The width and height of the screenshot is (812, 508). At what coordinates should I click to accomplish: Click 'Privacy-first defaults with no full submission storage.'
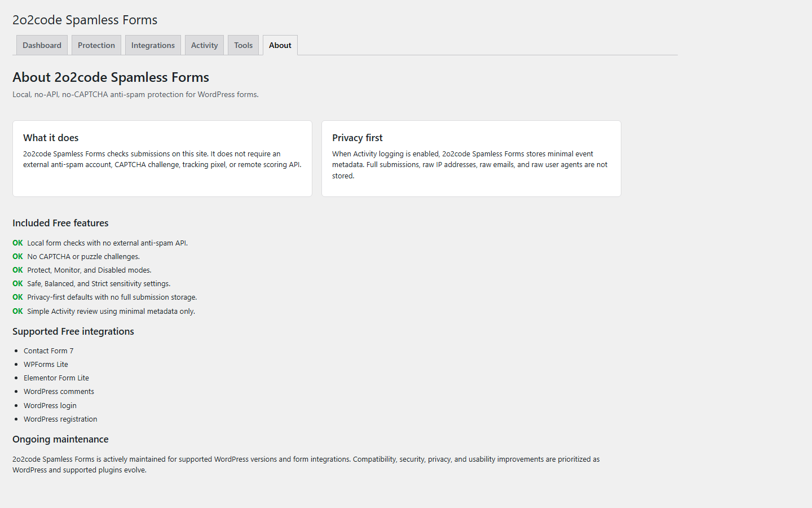pos(112,297)
